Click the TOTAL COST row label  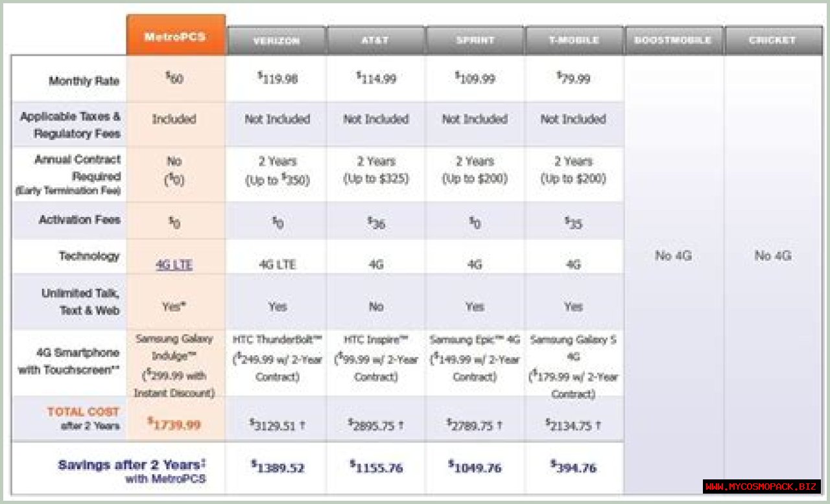pyautogui.click(x=83, y=412)
